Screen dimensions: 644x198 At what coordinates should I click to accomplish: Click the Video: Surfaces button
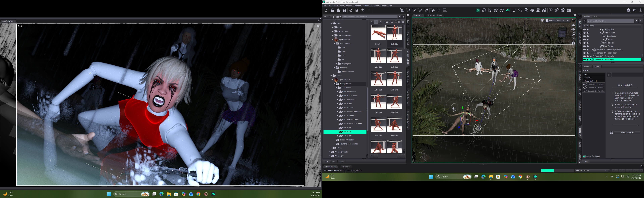tap(627, 133)
